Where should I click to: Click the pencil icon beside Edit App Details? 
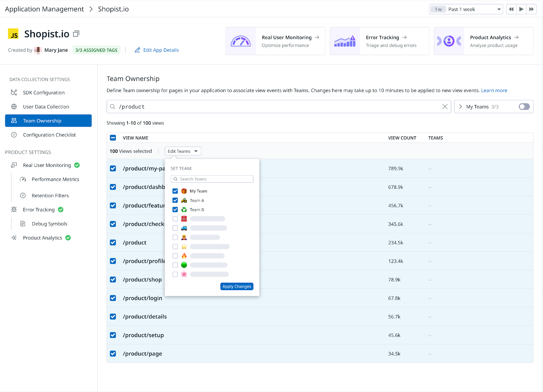[x=137, y=50]
